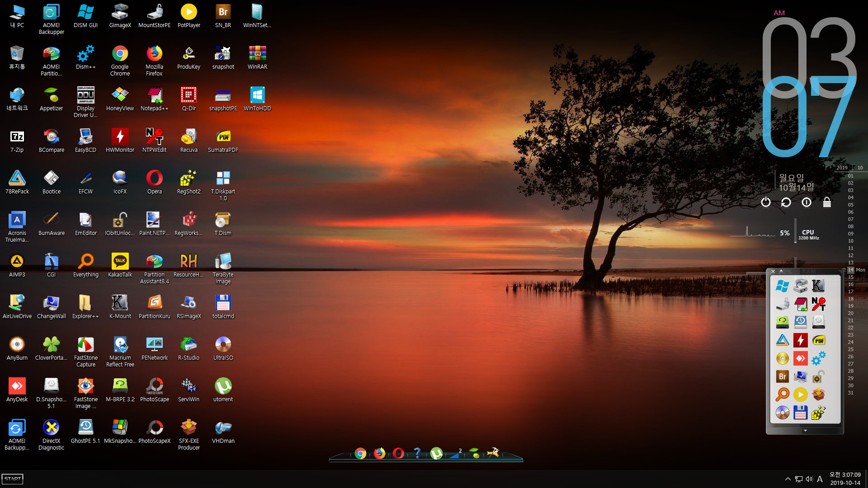
Task: Open floppy disk icon in launcher panel
Action: point(800,412)
